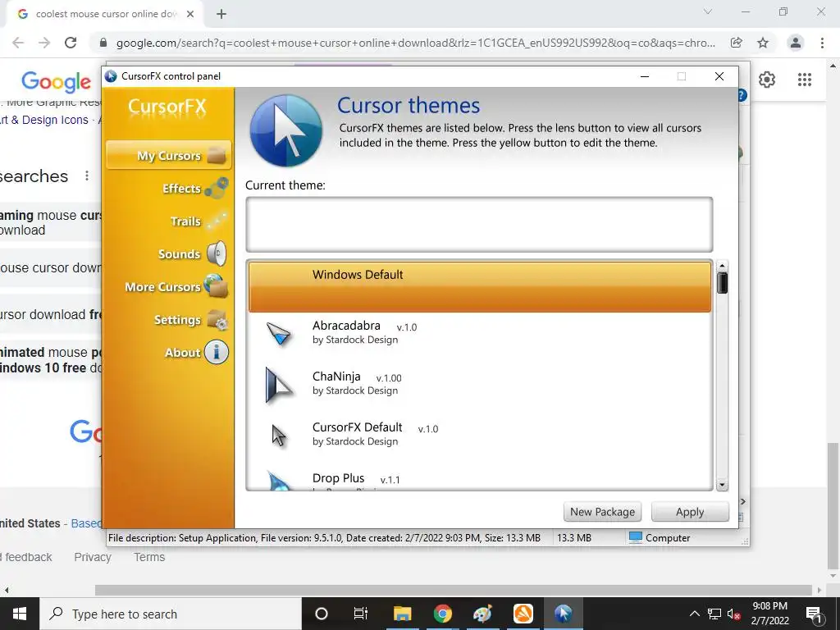840x630 pixels.
Task: Open File Explorer from taskbar
Action: (x=402, y=614)
